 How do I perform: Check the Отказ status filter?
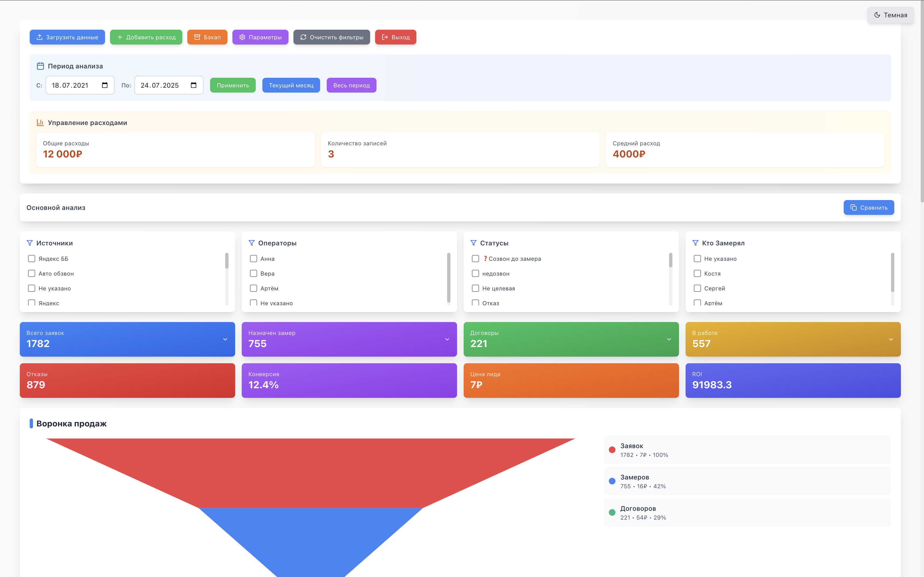(x=475, y=303)
